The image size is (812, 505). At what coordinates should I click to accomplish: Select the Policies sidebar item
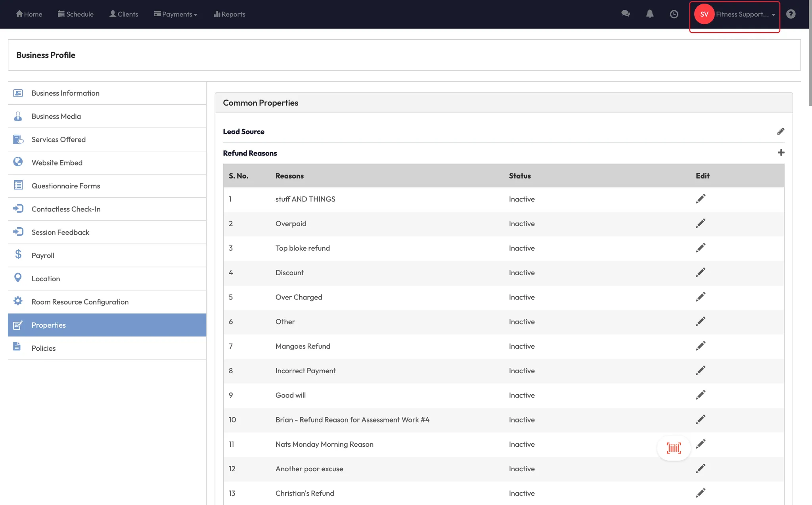point(44,348)
